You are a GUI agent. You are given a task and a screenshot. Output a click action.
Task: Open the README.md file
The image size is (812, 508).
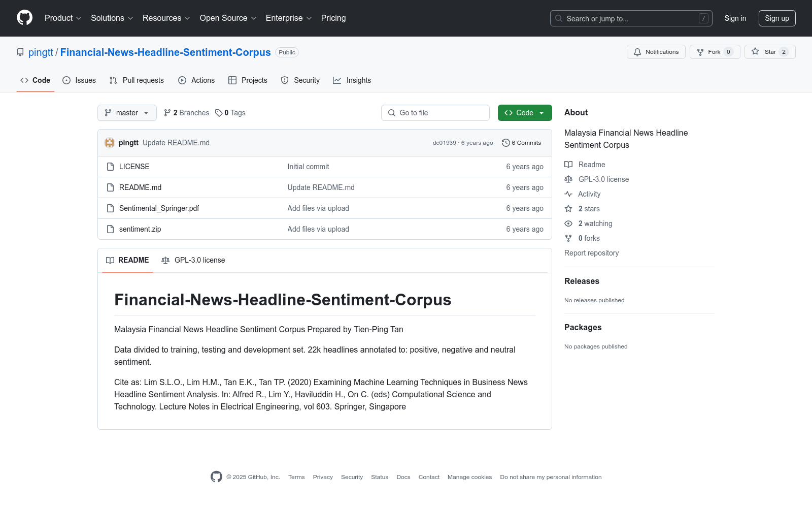(140, 187)
